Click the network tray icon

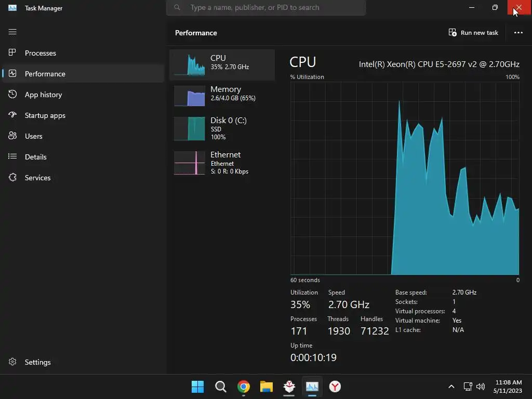[468, 387]
